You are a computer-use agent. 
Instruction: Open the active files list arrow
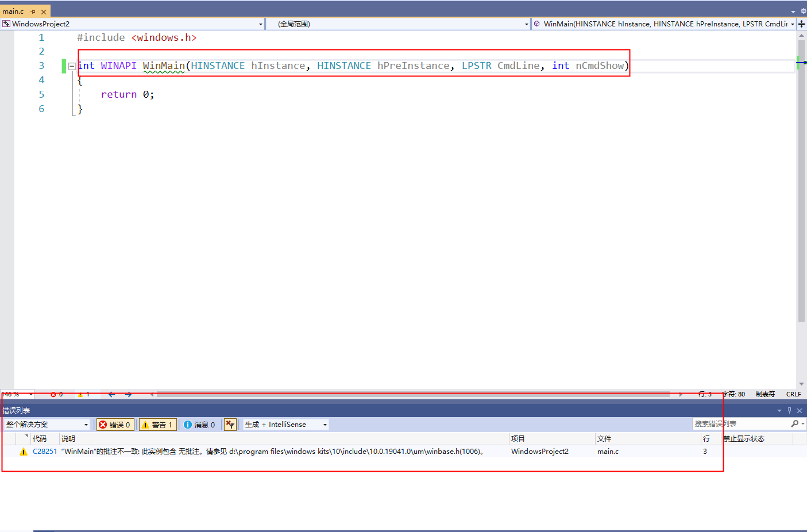coord(793,11)
